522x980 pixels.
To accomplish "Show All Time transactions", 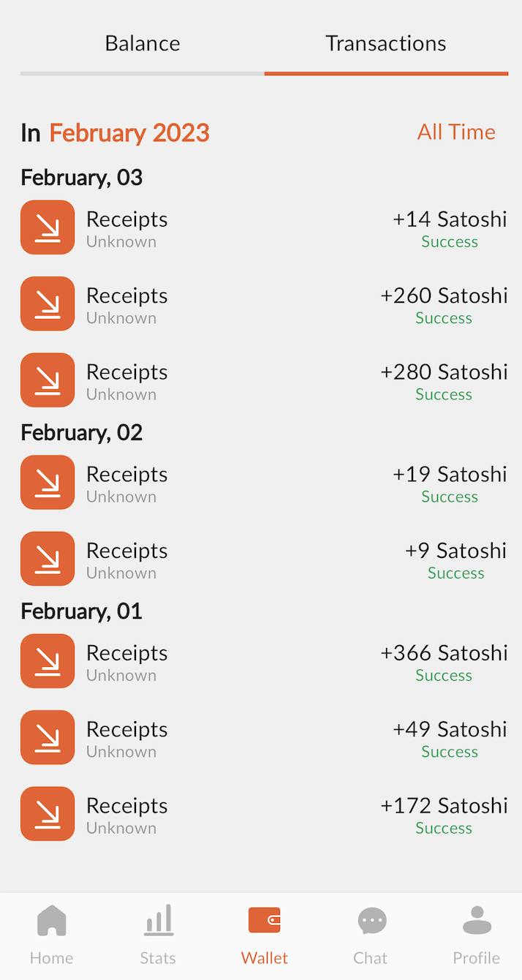I will 456,132.
